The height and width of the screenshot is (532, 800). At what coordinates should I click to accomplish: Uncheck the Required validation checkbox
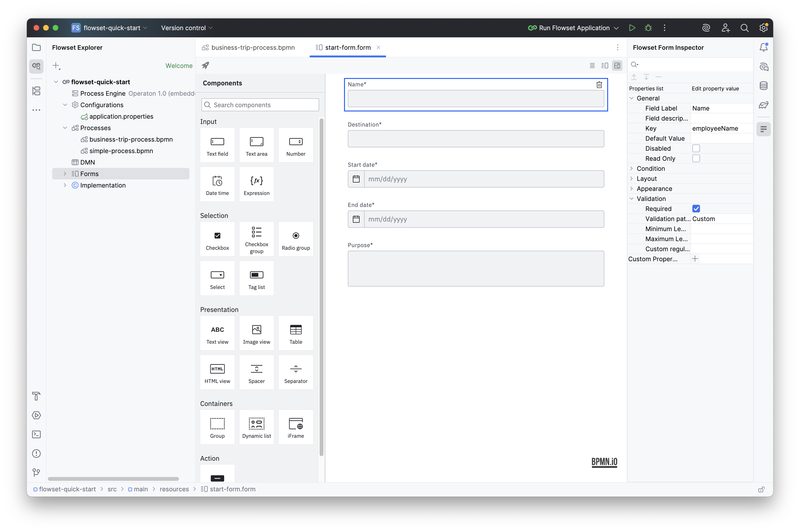pos(696,209)
